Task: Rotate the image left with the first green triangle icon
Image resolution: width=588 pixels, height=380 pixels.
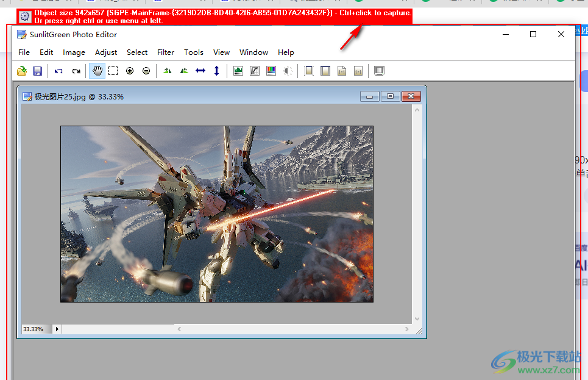Action: coord(167,71)
